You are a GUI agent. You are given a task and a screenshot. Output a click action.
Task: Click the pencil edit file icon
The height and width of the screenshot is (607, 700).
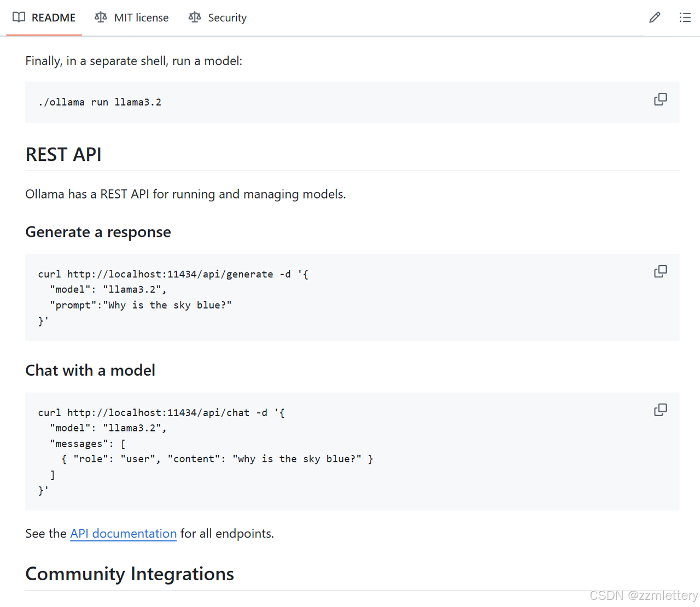click(655, 17)
